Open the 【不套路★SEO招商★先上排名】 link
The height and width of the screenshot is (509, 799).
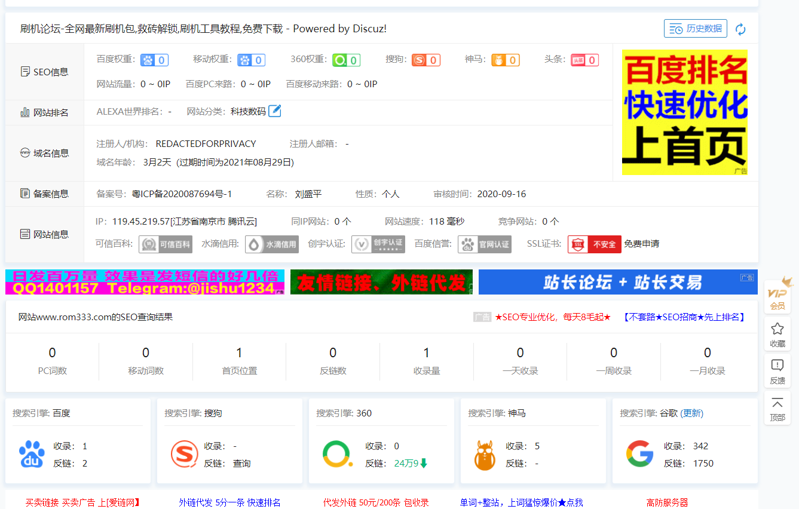click(684, 317)
